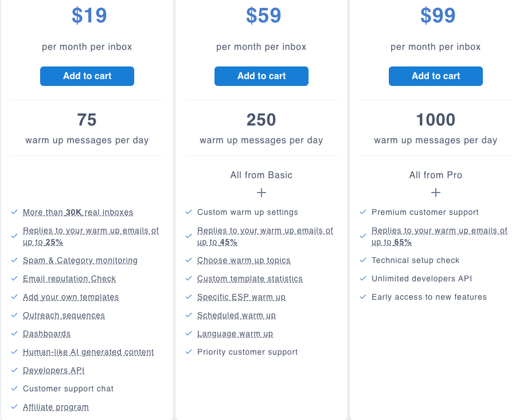Screen dimensions: 519x420
Task: Open Developers API feature link
Action: [54, 370]
